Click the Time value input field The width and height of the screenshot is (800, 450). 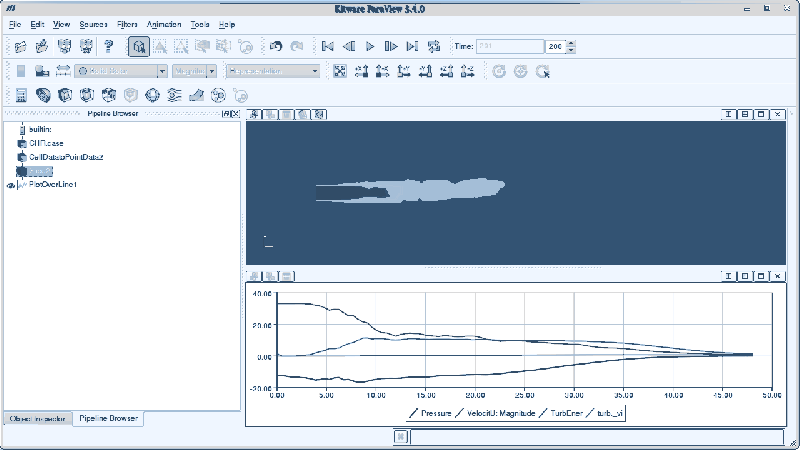click(x=510, y=46)
